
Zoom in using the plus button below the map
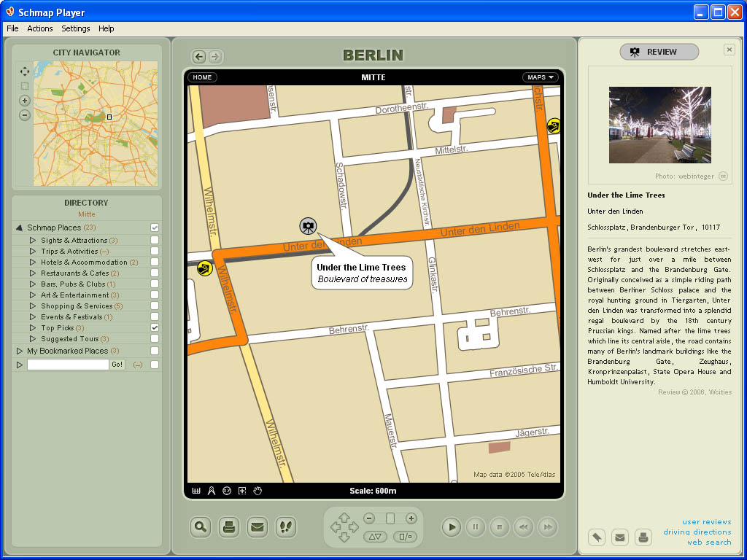click(x=411, y=518)
